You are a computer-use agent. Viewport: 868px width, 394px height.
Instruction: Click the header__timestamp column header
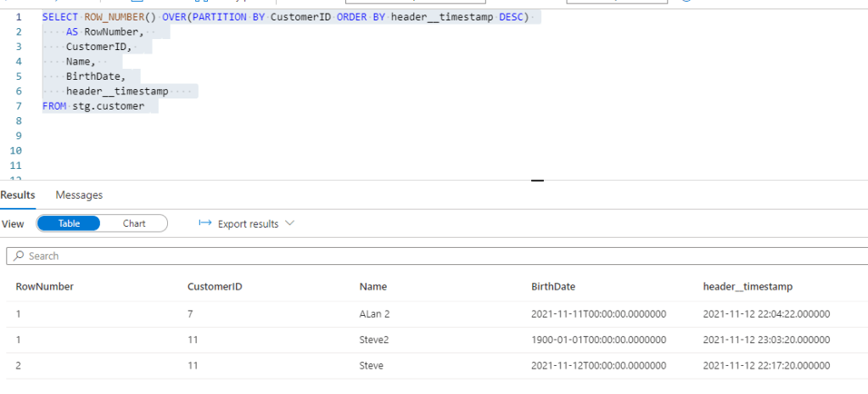tap(748, 287)
